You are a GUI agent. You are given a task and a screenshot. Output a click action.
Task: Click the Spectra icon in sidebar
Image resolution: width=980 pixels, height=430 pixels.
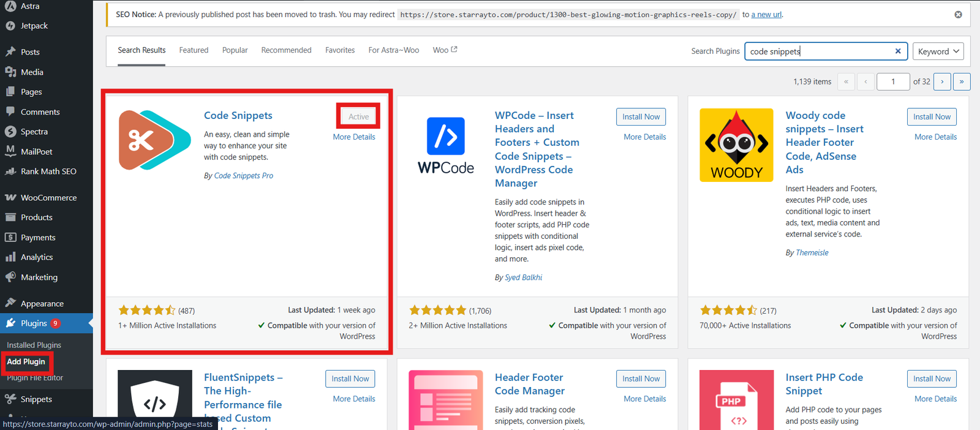pyautogui.click(x=10, y=132)
